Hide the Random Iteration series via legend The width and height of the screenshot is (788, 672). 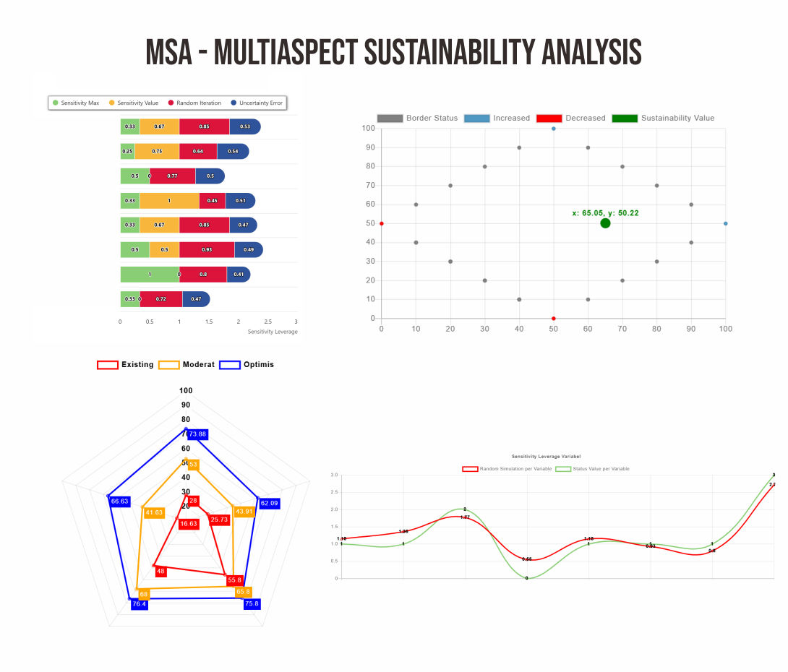(x=194, y=103)
